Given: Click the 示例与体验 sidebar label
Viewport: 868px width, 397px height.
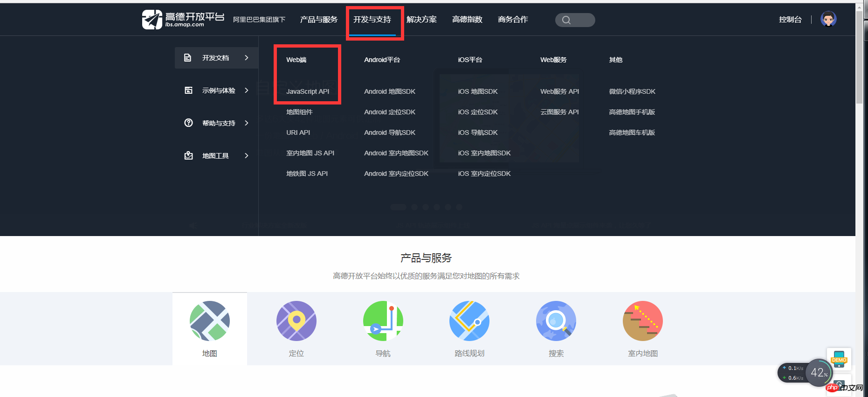Looking at the screenshot, I should [219, 91].
